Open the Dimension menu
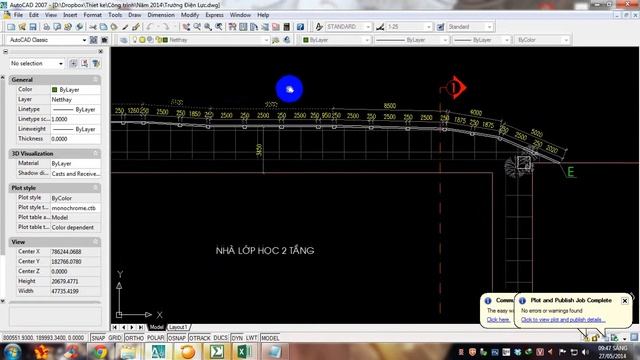The height and width of the screenshot is (360, 640). [161, 15]
